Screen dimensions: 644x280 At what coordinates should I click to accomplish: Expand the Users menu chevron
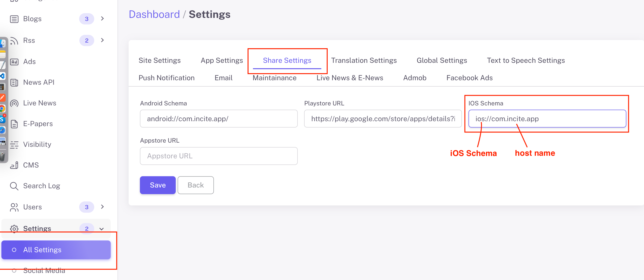tap(102, 207)
